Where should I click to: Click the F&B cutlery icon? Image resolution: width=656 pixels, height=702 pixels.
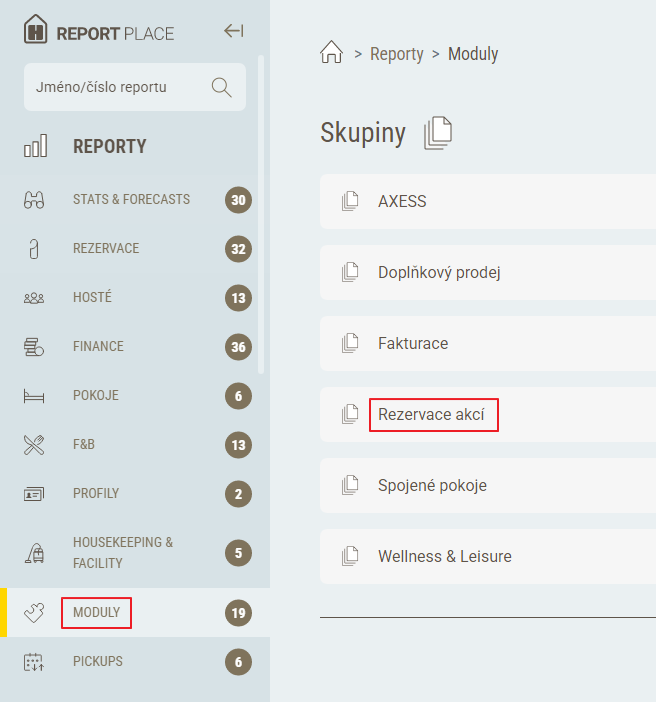click(34, 444)
